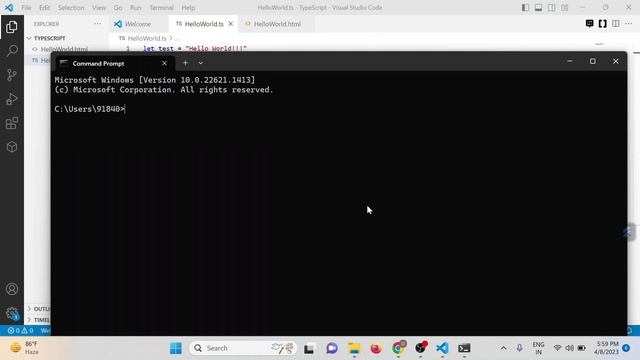Open the terminal profiles dropdown arrow
The height and width of the screenshot is (360, 640).
[200, 63]
